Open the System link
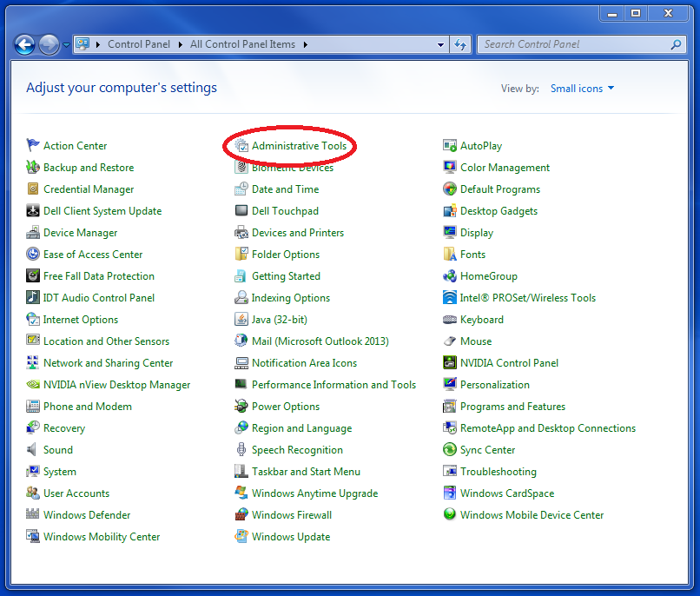This screenshot has height=596, width=700. [59, 472]
